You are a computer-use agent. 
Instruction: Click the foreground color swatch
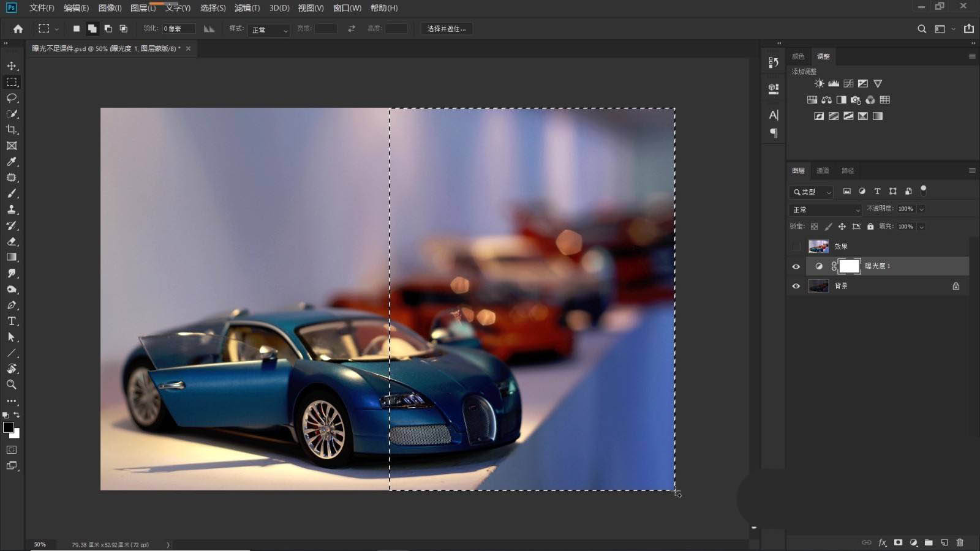point(9,427)
